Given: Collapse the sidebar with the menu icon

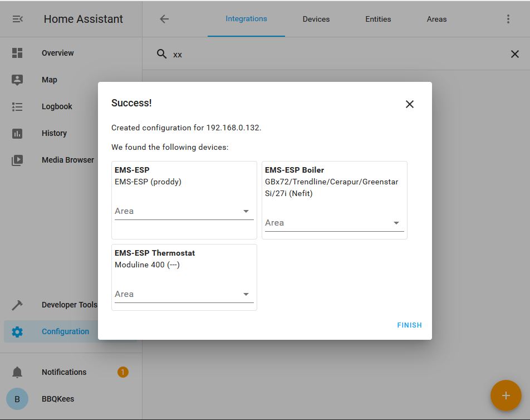Looking at the screenshot, I should [17, 18].
